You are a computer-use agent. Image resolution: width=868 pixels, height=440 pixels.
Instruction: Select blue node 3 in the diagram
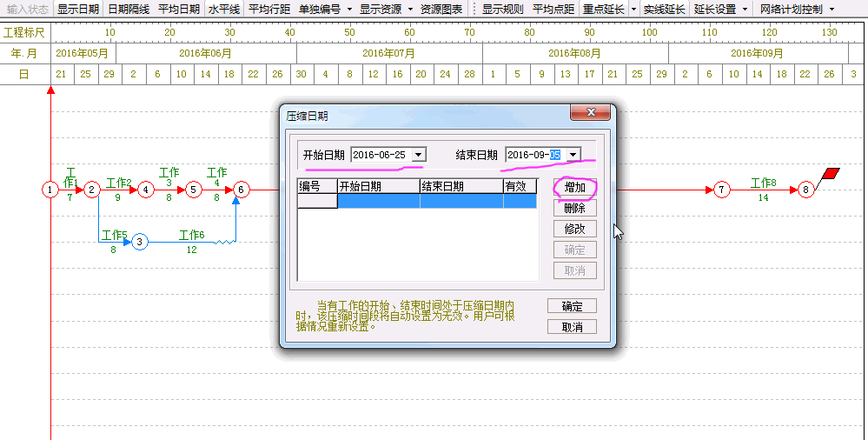[140, 242]
